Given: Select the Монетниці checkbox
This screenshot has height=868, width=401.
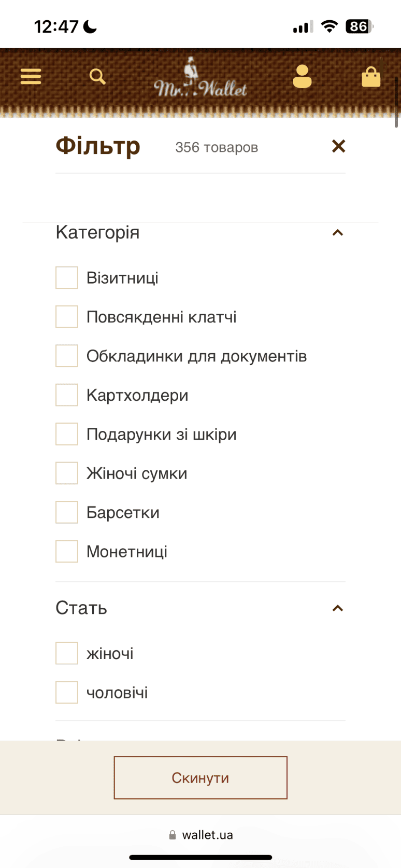Looking at the screenshot, I should 67,552.
